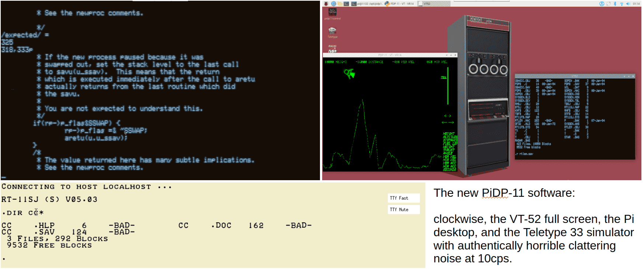Toggle the TTY Fast option
Viewport: 644px width, 269px height.
[x=403, y=198]
